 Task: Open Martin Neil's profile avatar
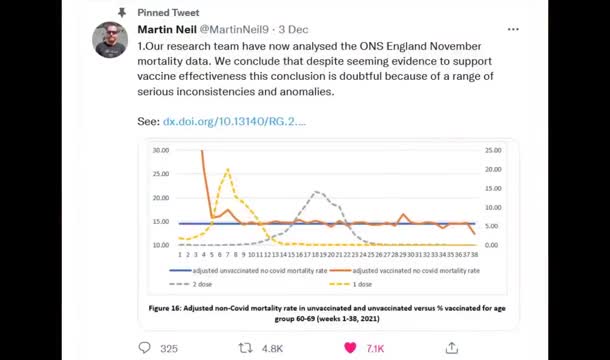[x=110, y=40]
